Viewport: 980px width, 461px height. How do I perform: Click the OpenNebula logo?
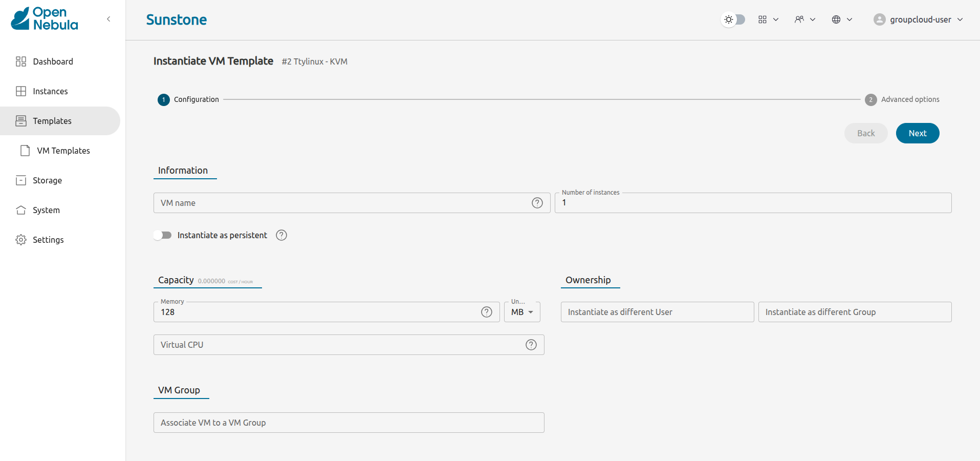43,18
